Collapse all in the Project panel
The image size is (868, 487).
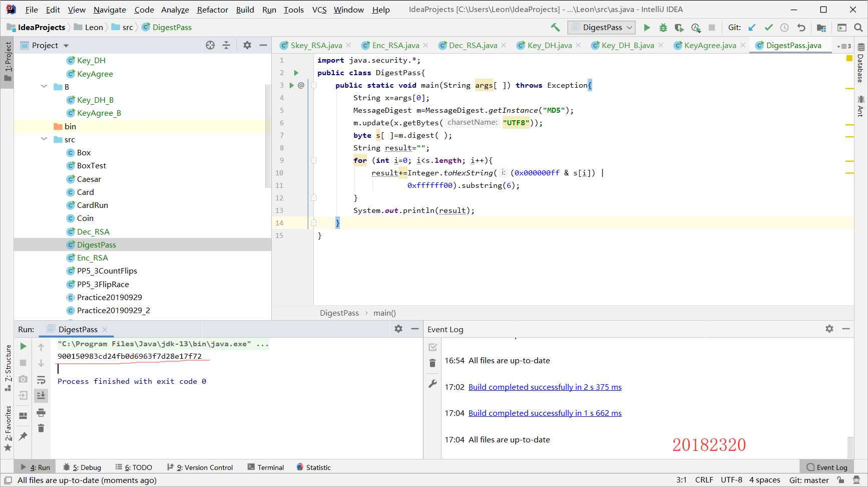click(226, 45)
